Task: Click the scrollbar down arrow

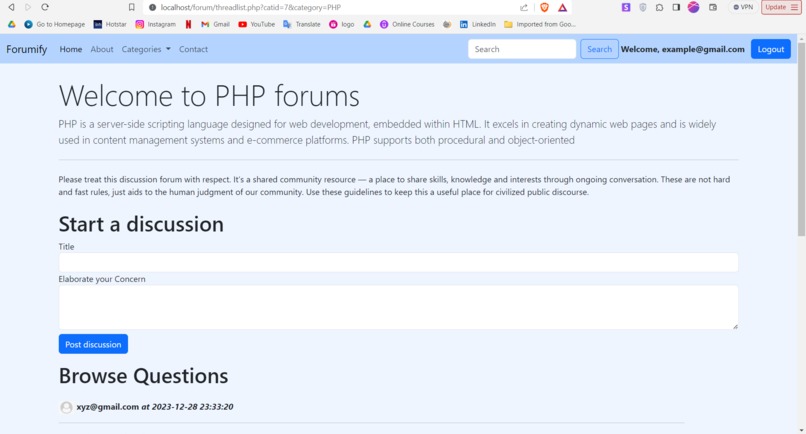Action: point(801,429)
